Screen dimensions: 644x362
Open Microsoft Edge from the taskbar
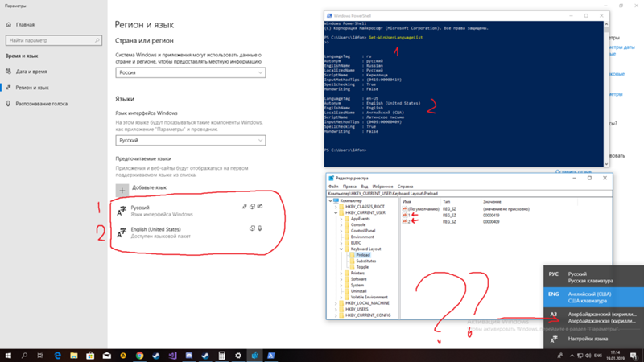tap(57, 356)
